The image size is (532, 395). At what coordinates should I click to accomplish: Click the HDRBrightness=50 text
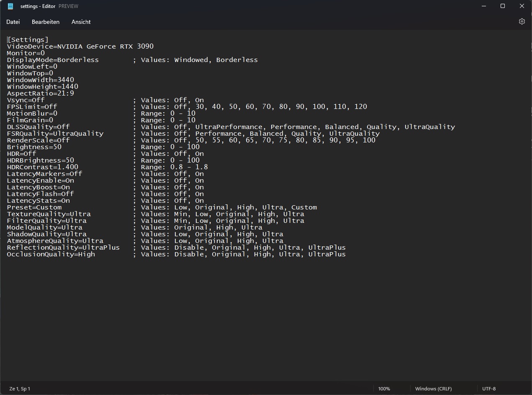point(41,160)
